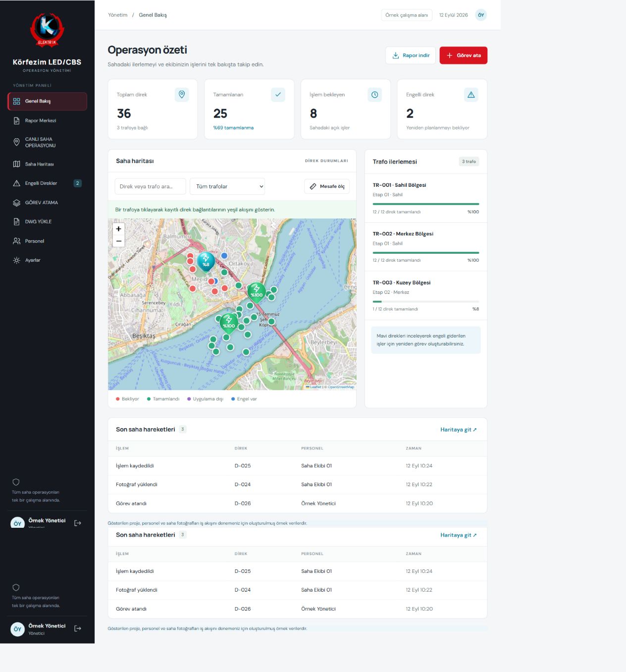Zoom out on the map with minus

point(118,241)
